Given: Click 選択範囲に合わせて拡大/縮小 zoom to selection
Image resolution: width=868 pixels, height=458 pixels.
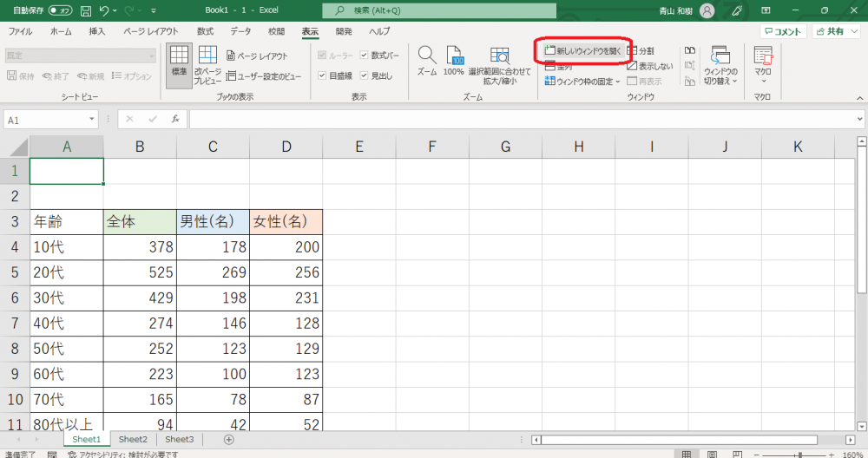Looking at the screenshot, I should pyautogui.click(x=499, y=66).
